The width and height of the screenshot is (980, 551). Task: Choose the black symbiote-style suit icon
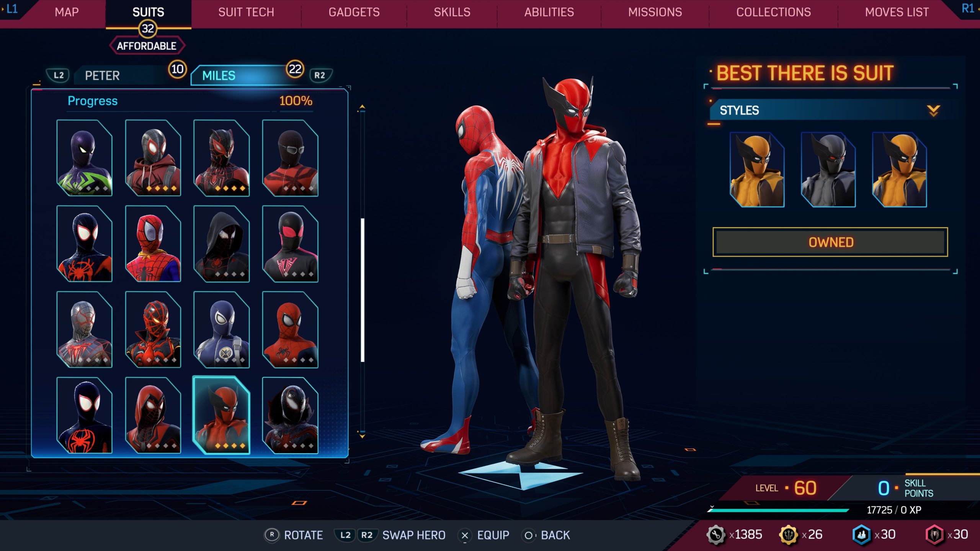290,415
